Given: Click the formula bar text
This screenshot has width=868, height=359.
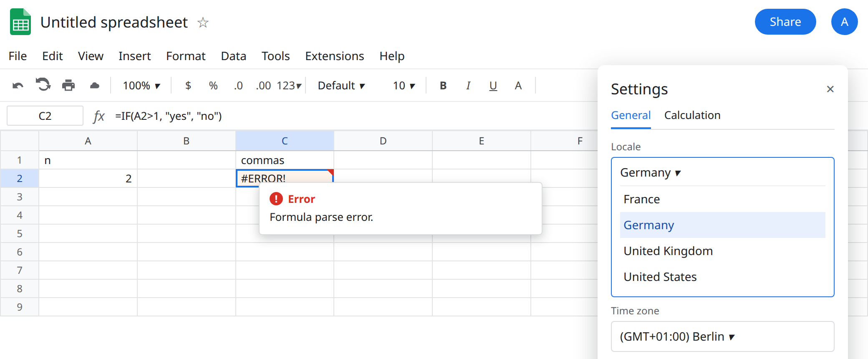Looking at the screenshot, I should (169, 116).
